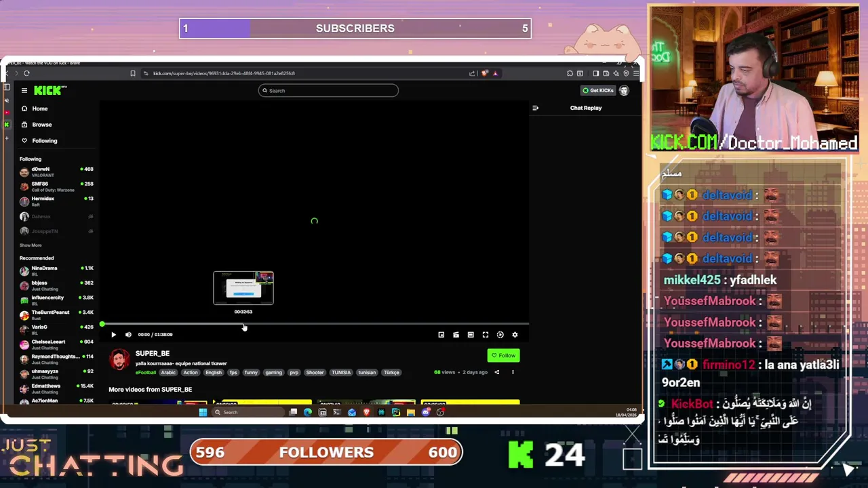The height and width of the screenshot is (488, 868).
Task: Select the TUNISIA tag
Action: tap(341, 372)
